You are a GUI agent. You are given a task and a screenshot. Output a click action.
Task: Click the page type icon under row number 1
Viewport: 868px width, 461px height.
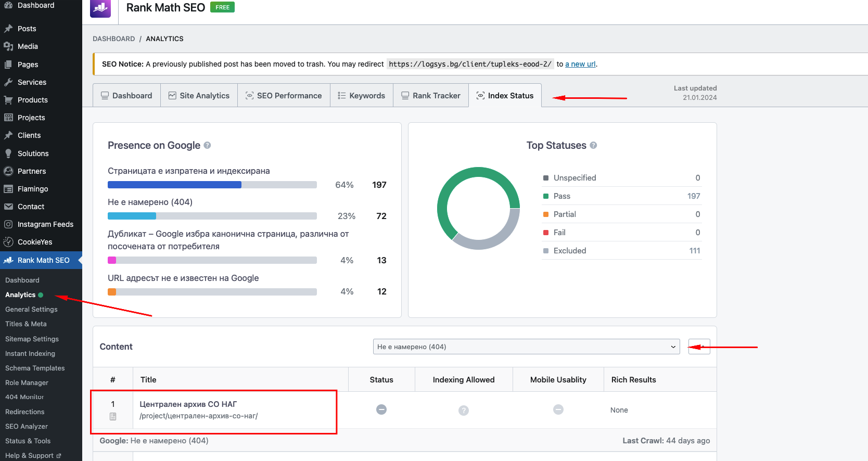point(113,416)
